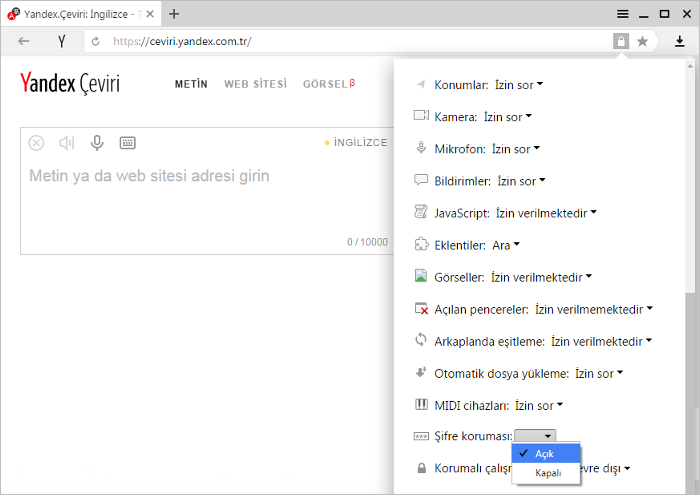Image resolution: width=700 pixels, height=495 pixels.
Task: Click the Bildirimler speech bubble icon
Action: [x=421, y=180]
